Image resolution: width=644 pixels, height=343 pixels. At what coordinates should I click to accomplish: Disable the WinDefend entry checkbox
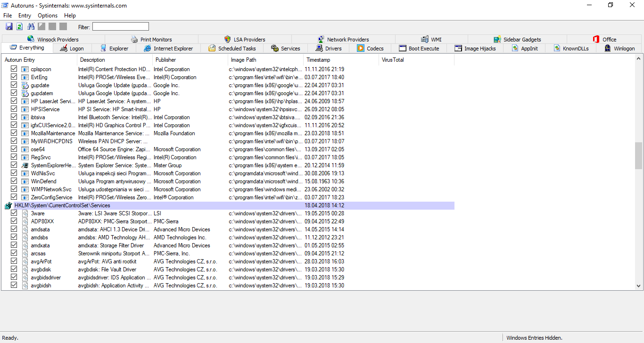[14, 181]
